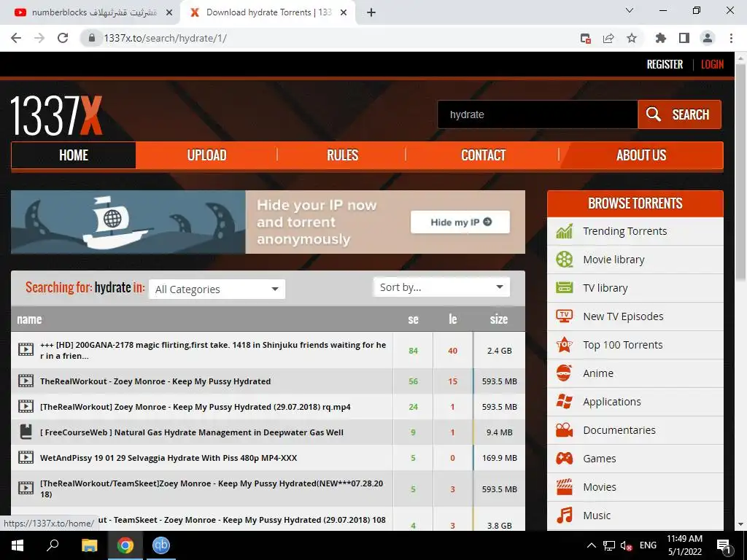The image size is (747, 560).
Task: Open the Extensions puzzle icon
Action: click(661, 38)
